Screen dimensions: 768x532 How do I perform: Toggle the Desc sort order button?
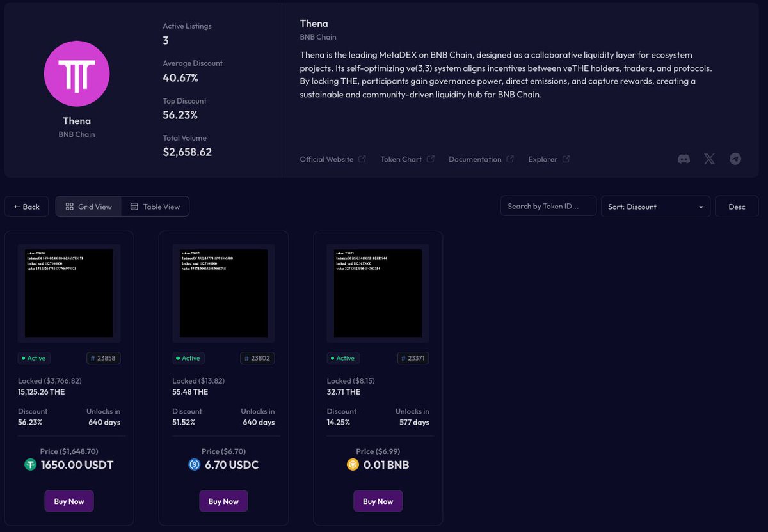737,207
